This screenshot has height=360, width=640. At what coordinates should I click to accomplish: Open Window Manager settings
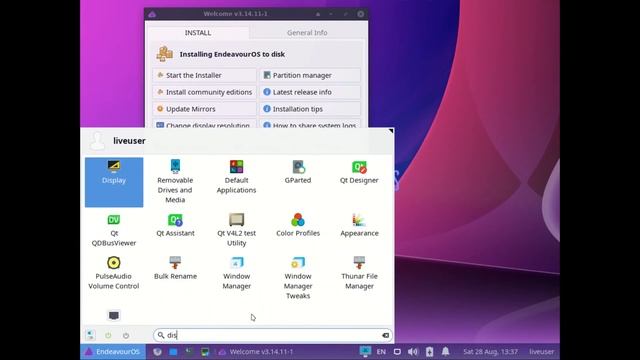pyautogui.click(x=236, y=273)
